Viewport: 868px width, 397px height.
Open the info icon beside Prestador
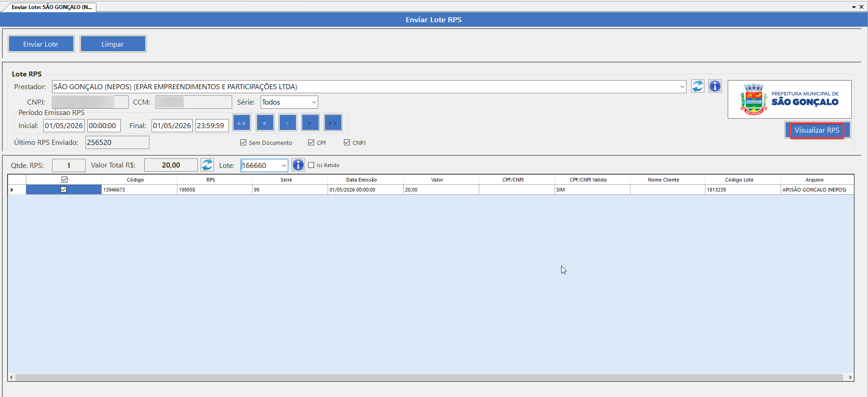pyautogui.click(x=715, y=86)
